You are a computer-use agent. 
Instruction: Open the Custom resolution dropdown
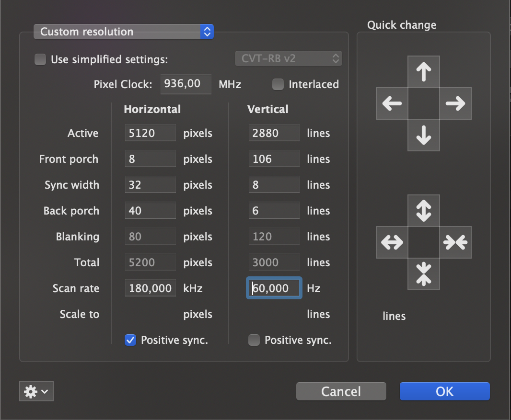[x=124, y=32]
